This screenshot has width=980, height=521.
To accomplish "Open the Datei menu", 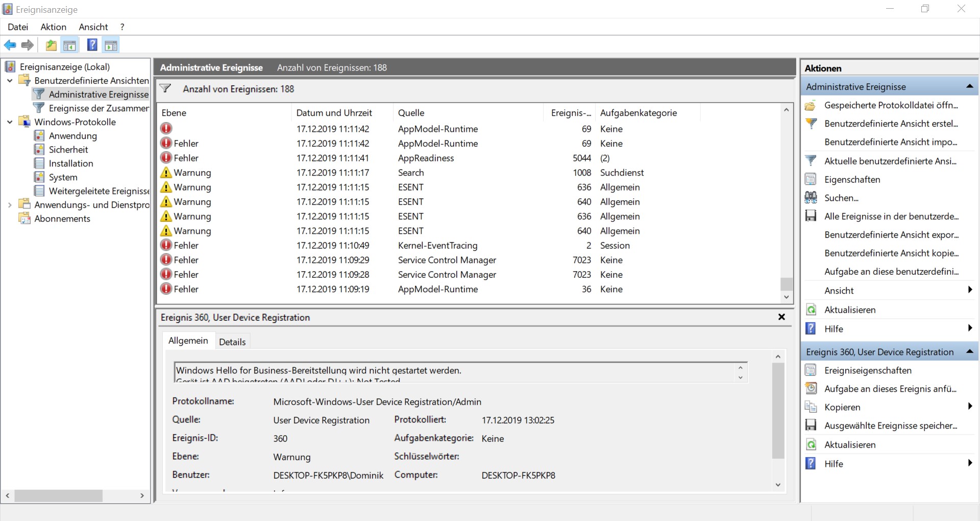I will click(18, 27).
